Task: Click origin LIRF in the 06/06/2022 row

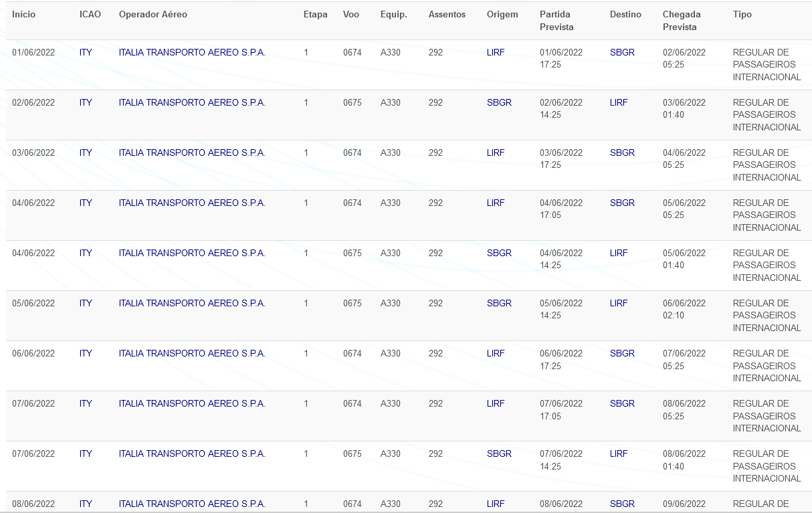Action: pos(496,353)
